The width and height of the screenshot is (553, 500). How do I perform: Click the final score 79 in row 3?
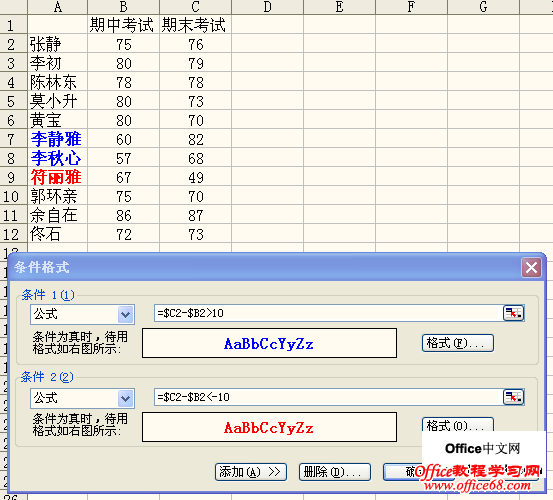point(195,63)
